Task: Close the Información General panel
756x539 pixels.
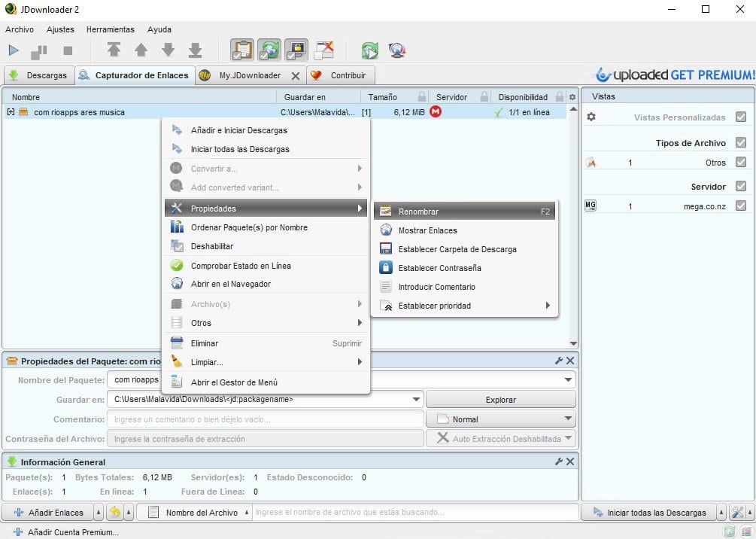Action: tap(570, 461)
